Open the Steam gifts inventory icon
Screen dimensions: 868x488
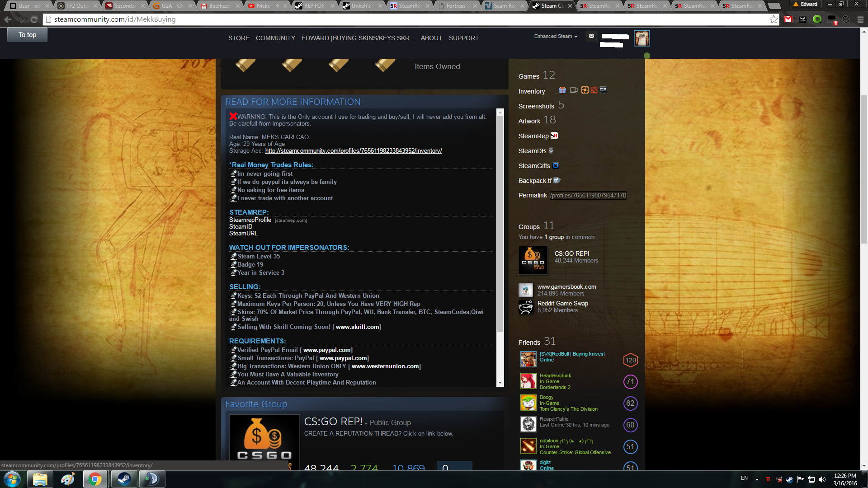tap(562, 90)
